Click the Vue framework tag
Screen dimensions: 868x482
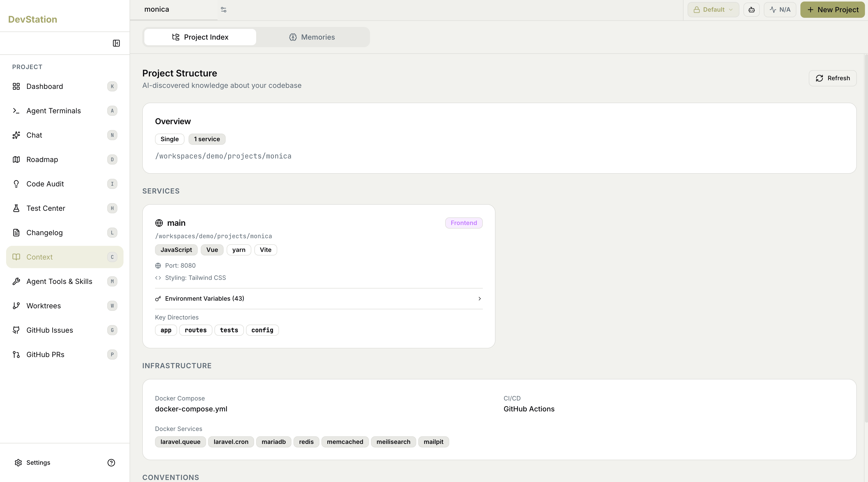[x=212, y=250]
